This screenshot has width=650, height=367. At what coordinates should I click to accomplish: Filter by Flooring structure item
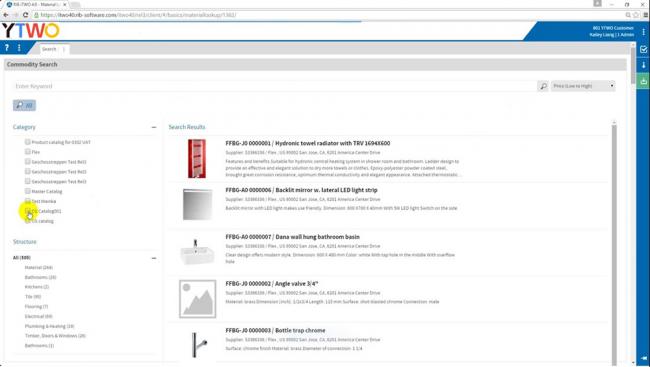[x=36, y=306]
